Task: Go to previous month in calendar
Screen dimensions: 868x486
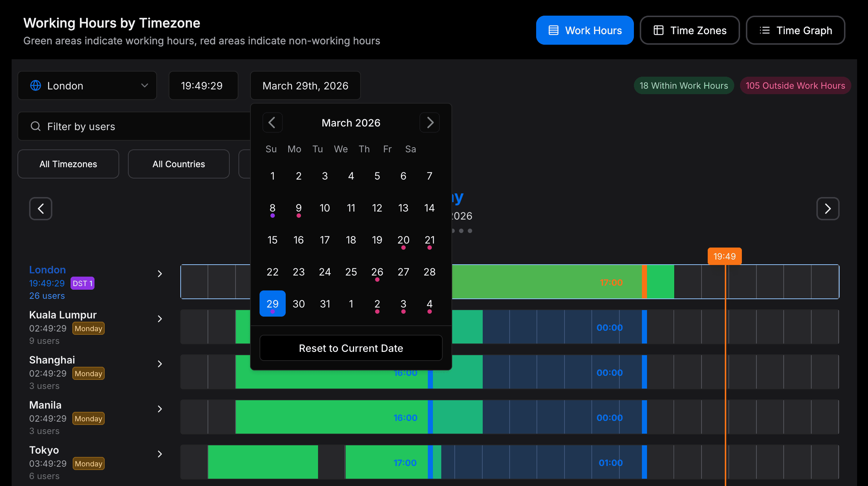Action: pos(272,122)
